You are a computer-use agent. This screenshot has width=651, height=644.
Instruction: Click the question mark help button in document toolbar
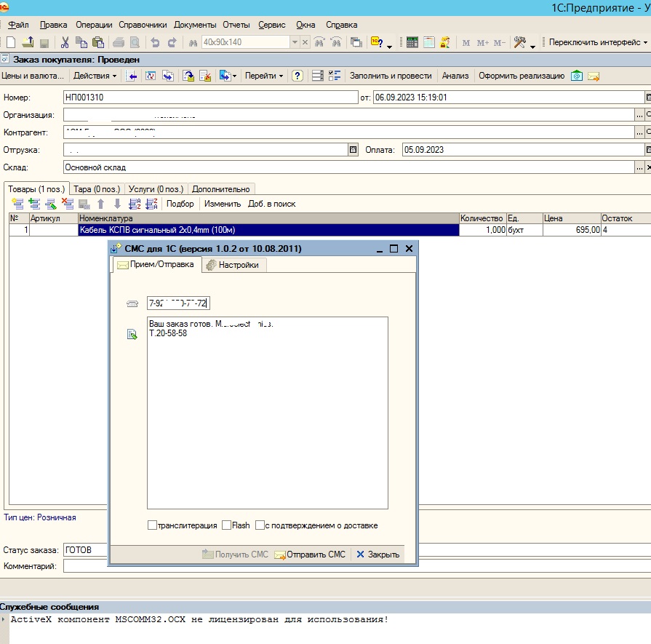tap(297, 76)
